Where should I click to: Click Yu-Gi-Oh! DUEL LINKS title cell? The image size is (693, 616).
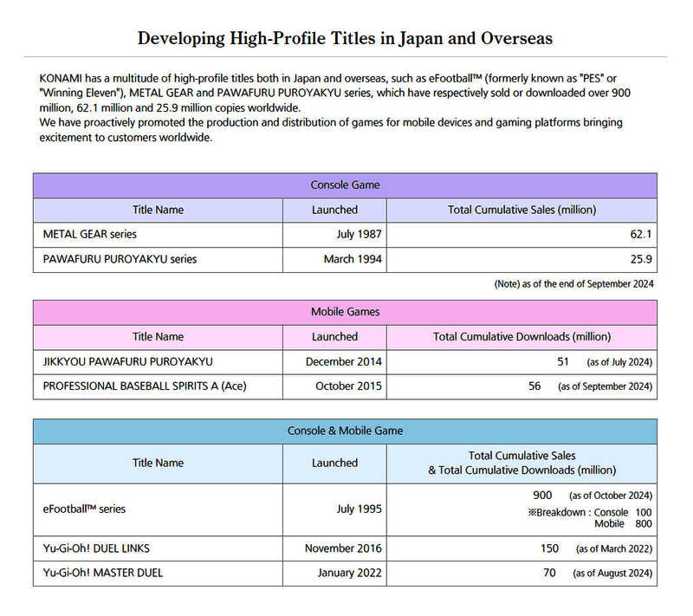click(x=103, y=548)
